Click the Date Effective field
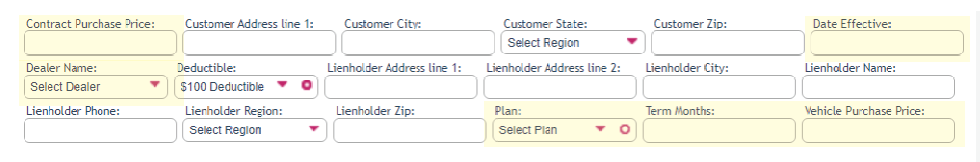The width and height of the screenshot is (980, 162). point(887,43)
